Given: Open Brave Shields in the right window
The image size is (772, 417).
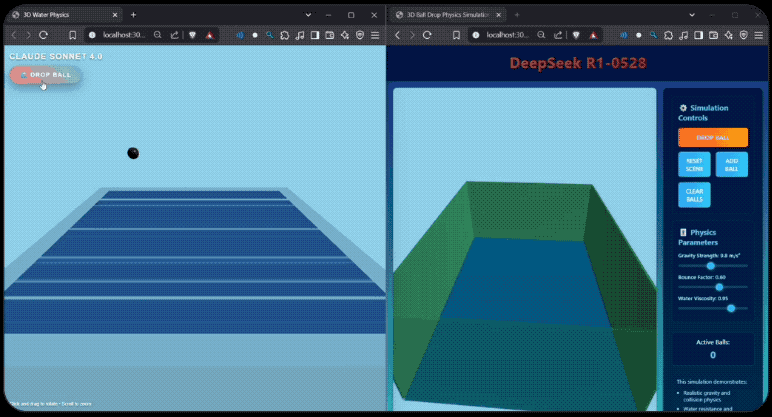Looking at the screenshot, I should [576, 35].
